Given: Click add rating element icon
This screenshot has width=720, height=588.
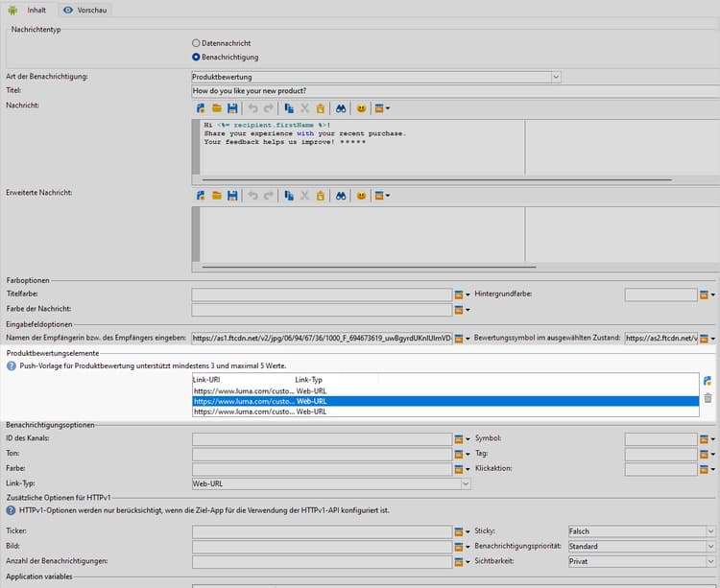Looking at the screenshot, I should tap(708, 381).
